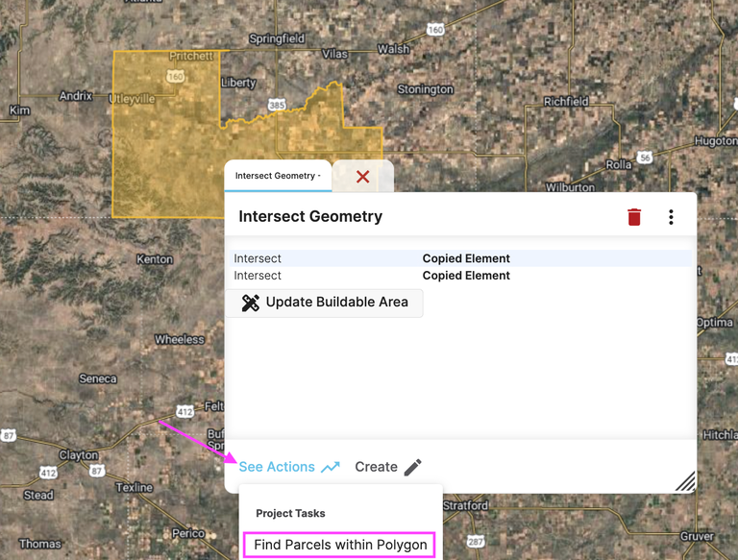
Task: Click the Springfield label on the map
Action: tap(277, 38)
